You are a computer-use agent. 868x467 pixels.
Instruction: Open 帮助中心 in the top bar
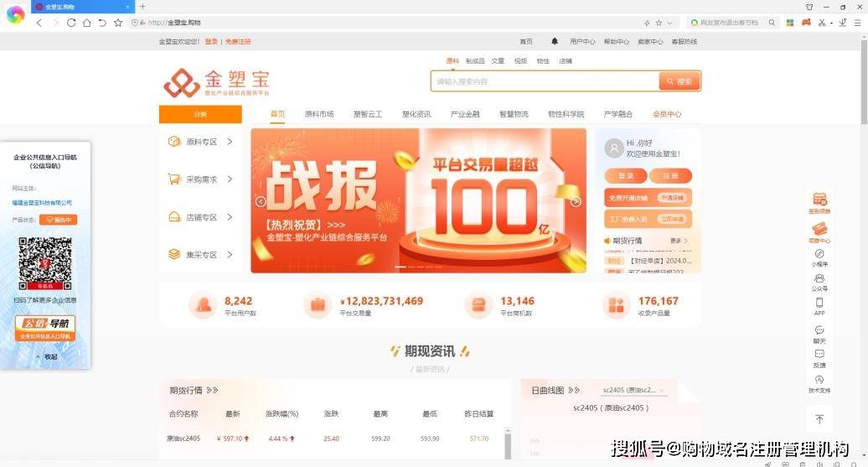coord(616,42)
